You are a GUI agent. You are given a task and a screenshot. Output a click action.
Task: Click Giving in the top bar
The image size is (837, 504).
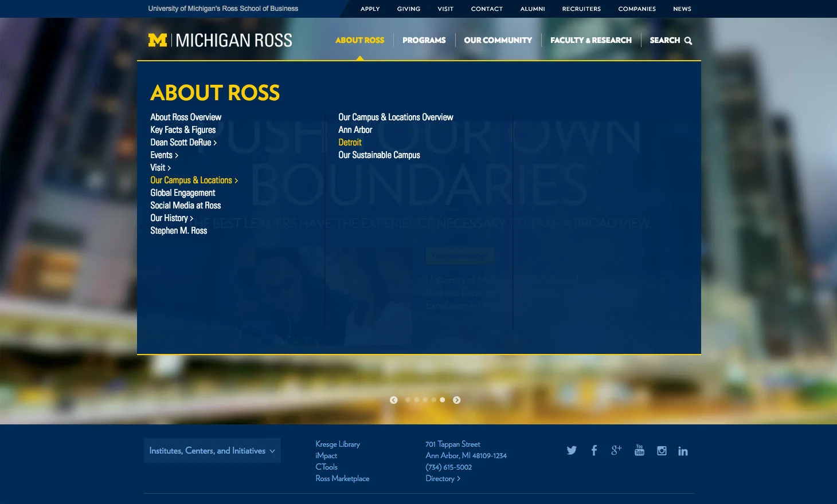(x=408, y=9)
